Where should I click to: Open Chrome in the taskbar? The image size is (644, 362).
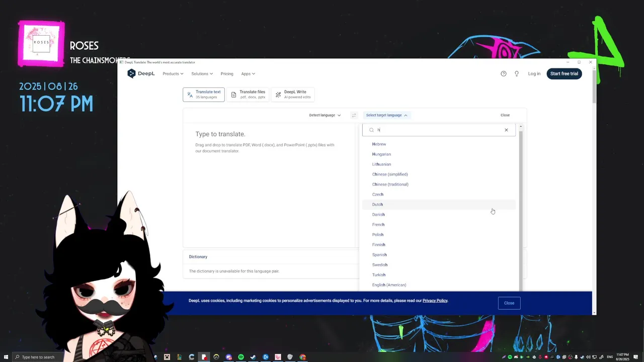[x=302, y=357]
